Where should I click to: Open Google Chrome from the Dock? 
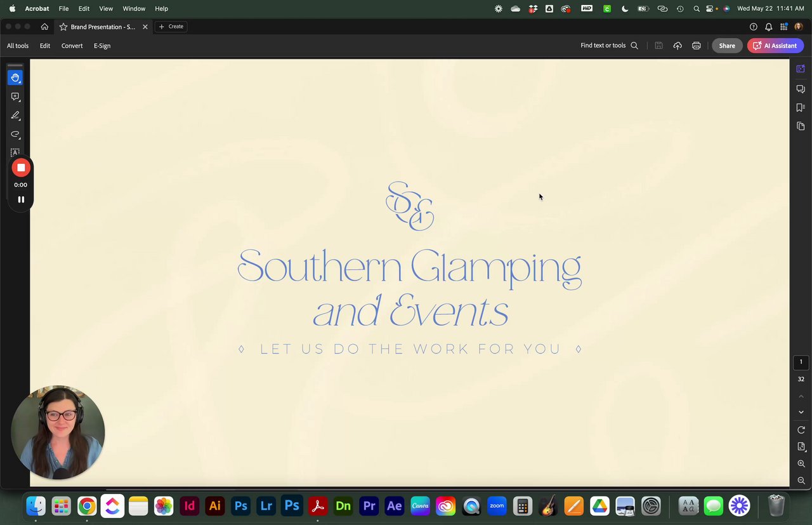pyautogui.click(x=87, y=506)
